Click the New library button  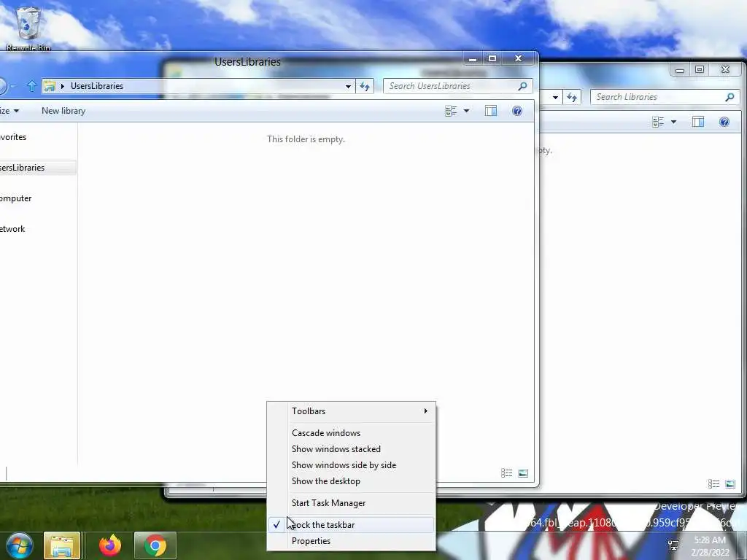63,111
